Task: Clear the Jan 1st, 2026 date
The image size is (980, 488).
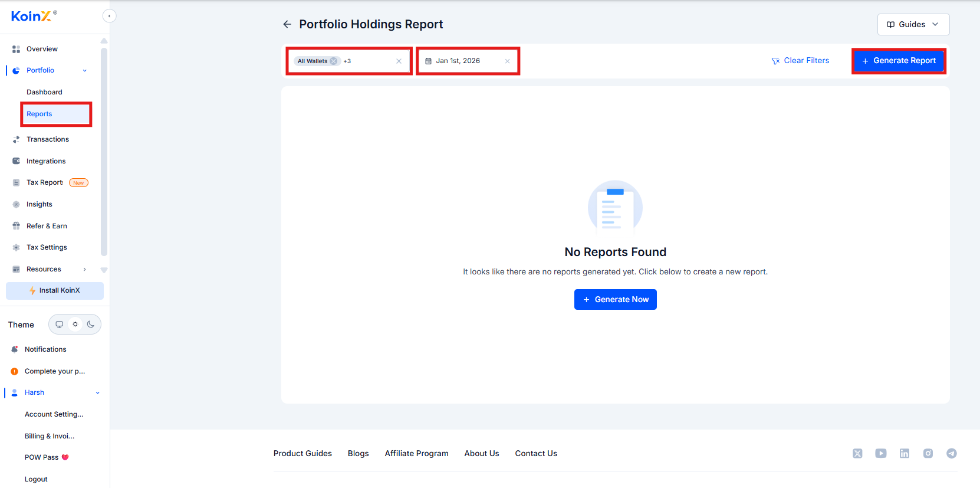Action: click(507, 61)
